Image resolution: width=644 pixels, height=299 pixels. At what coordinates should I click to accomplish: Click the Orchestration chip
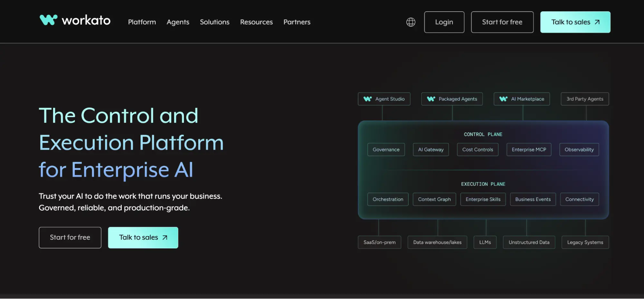click(388, 199)
